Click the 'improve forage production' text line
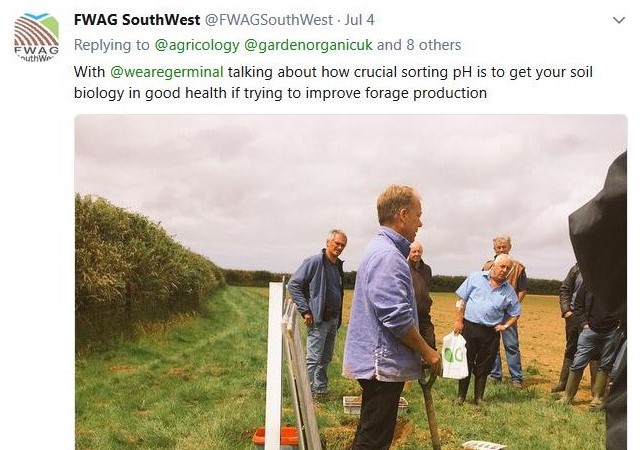The height and width of the screenshot is (450, 642). tap(280, 93)
